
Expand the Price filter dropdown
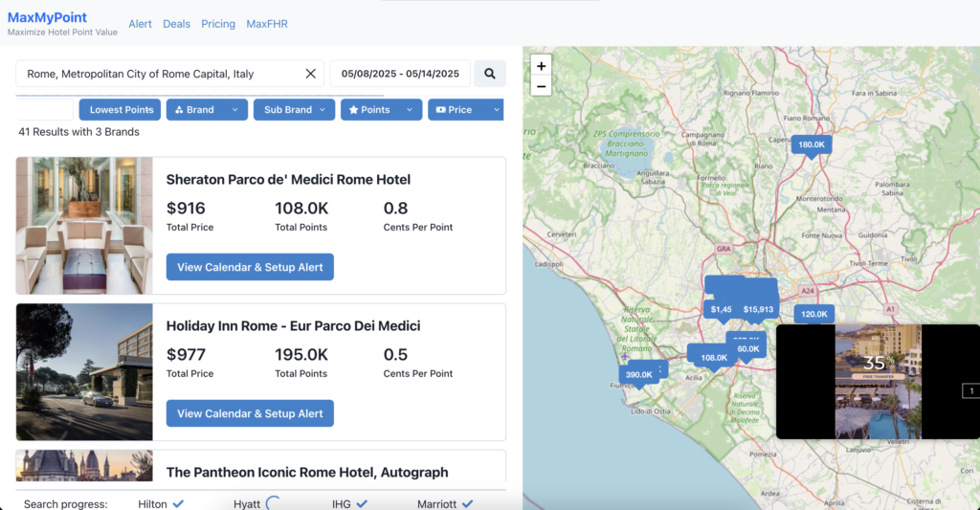click(466, 109)
